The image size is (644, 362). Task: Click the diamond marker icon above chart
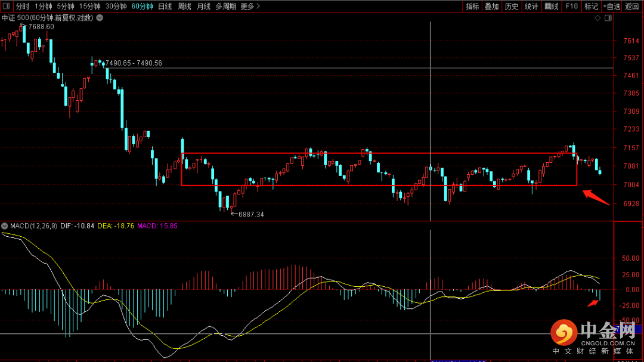click(599, 18)
